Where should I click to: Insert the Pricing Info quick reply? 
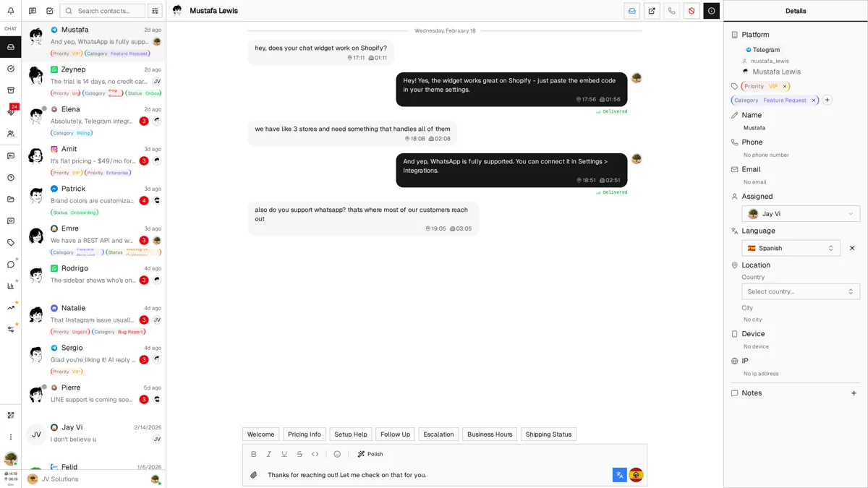tap(304, 435)
